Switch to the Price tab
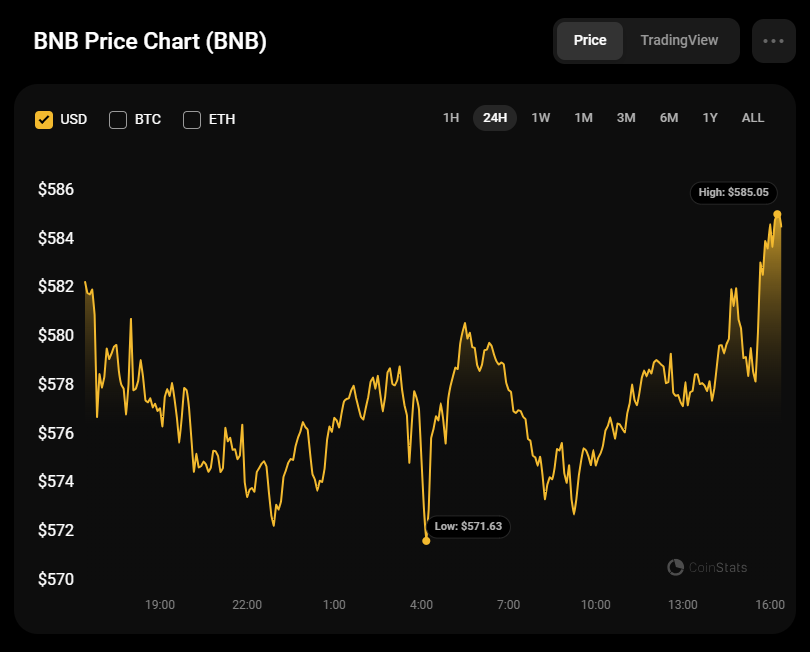Viewport: 810px width, 652px height. point(590,40)
